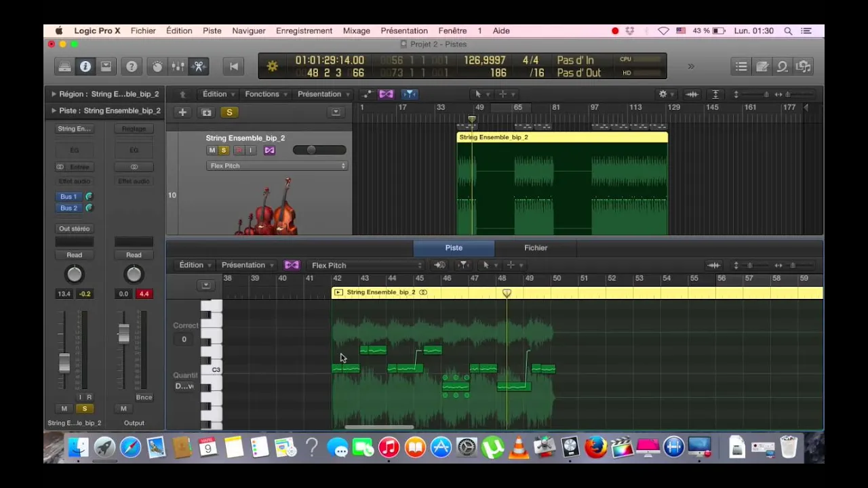Show the Toolbar panel icon
This screenshot has height=488, width=868.
(x=106, y=66)
